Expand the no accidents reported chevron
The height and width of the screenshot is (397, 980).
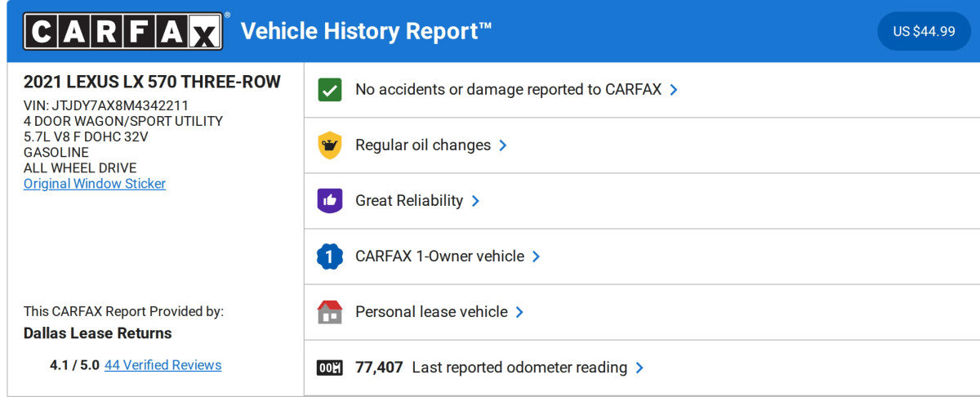point(674,90)
